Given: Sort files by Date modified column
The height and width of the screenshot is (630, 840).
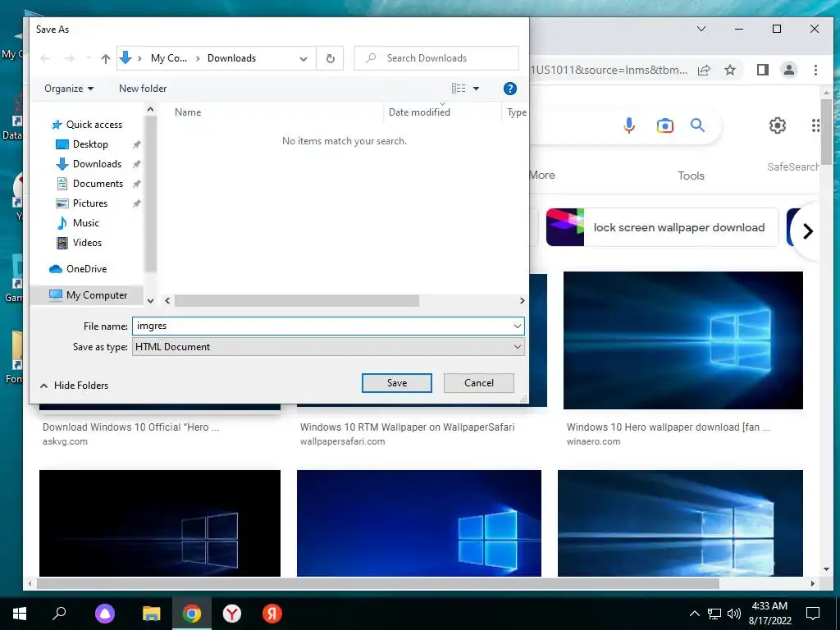Looking at the screenshot, I should pos(419,112).
